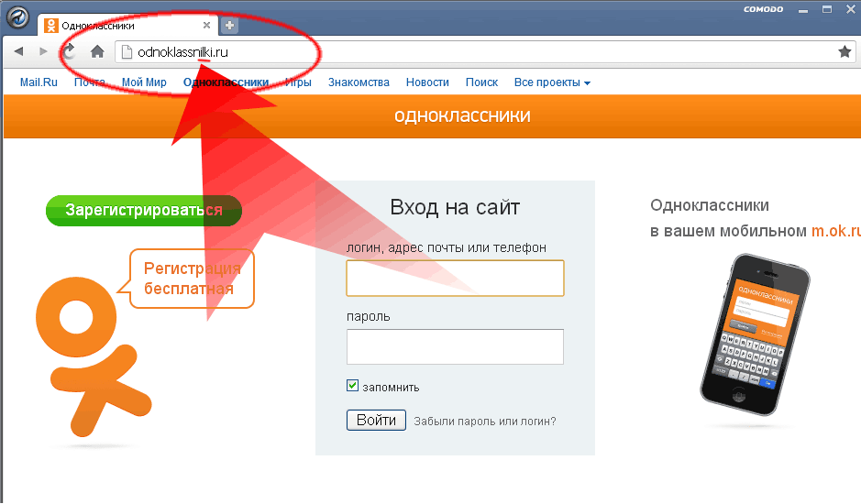Open the Знакомства navigation link
861x504 pixels.
pyautogui.click(x=359, y=82)
